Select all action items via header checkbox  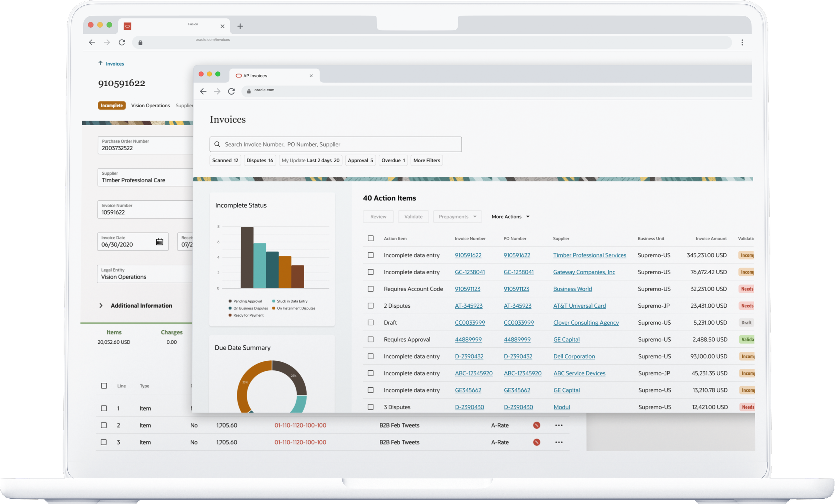(x=371, y=238)
